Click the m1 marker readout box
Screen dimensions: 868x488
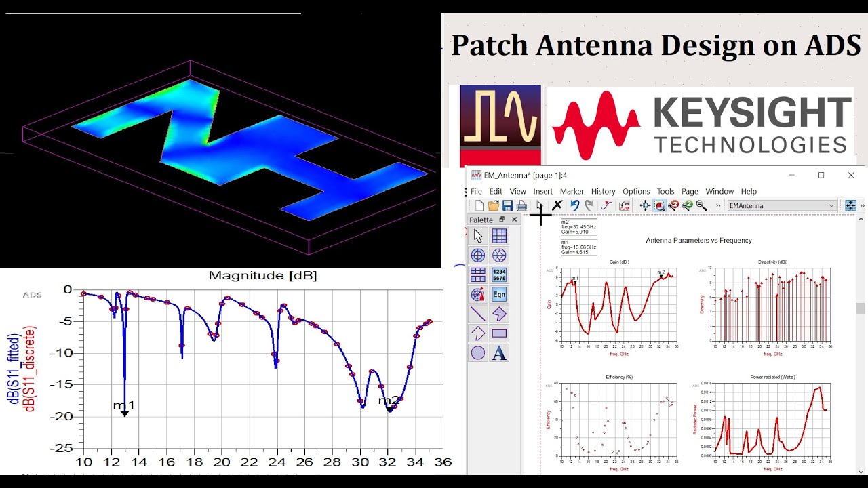(578, 247)
